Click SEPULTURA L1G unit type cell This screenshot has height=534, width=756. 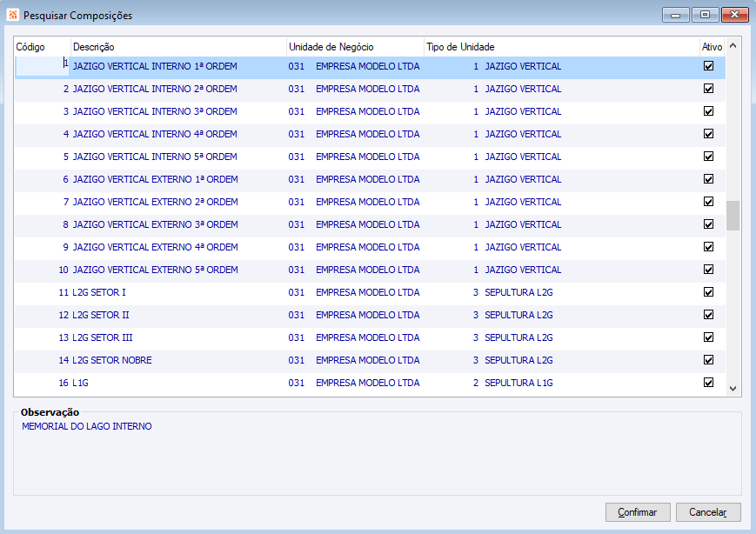click(x=518, y=384)
